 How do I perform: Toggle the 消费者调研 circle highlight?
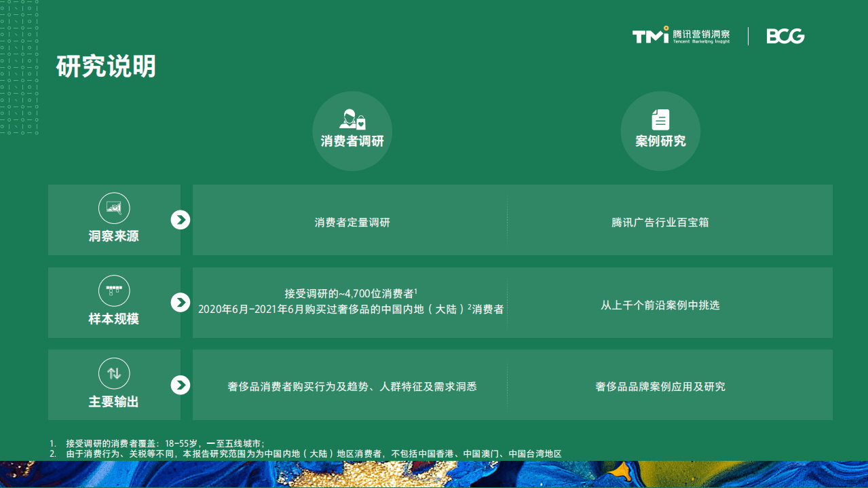point(352,131)
